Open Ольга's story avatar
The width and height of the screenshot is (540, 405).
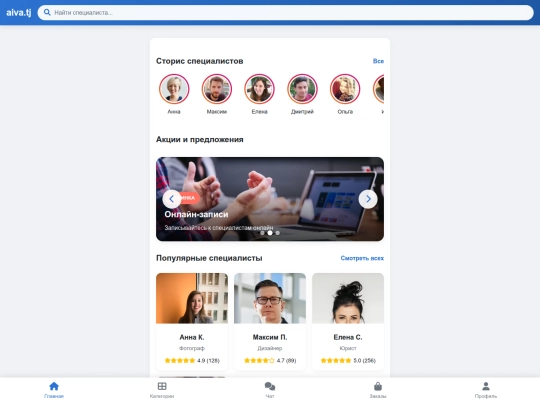point(345,89)
